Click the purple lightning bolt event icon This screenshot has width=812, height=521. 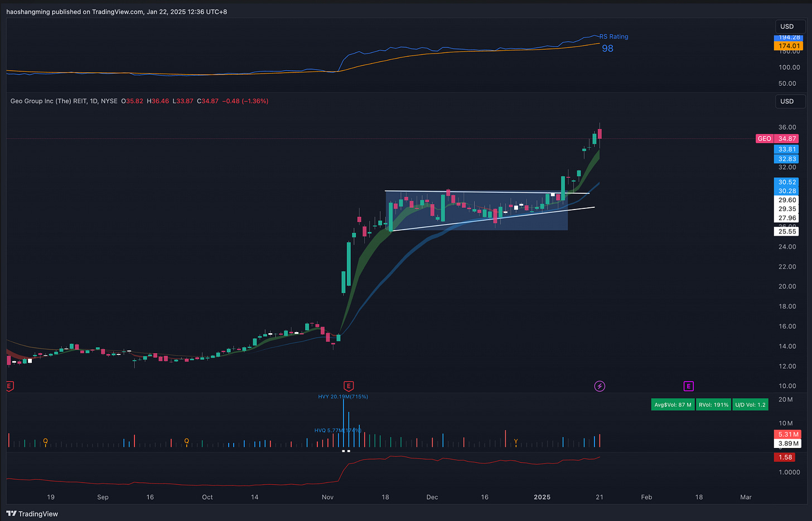(x=600, y=386)
